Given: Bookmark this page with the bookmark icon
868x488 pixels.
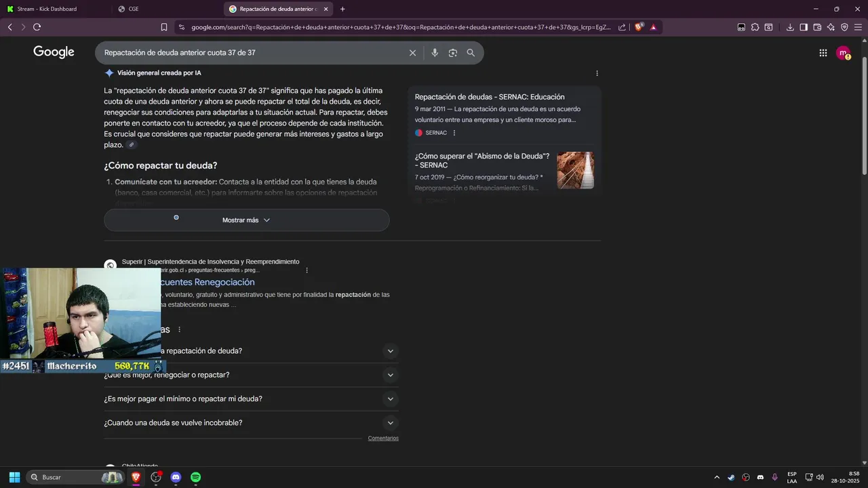Looking at the screenshot, I should coord(164,27).
